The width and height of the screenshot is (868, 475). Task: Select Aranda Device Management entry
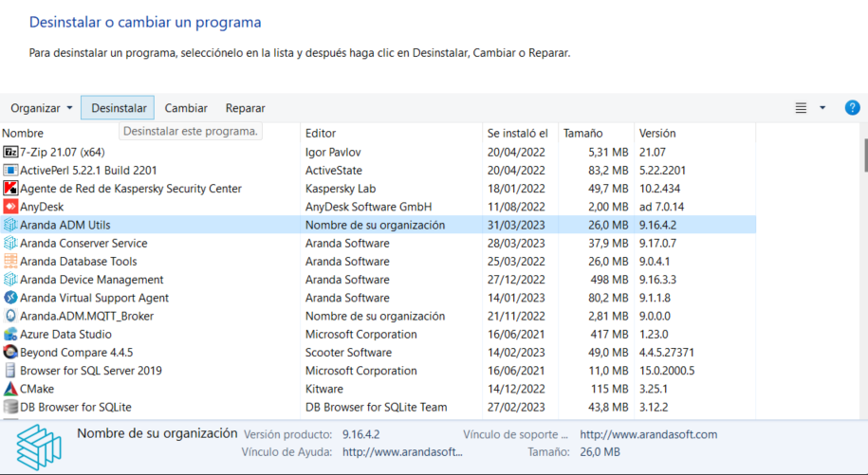92,280
